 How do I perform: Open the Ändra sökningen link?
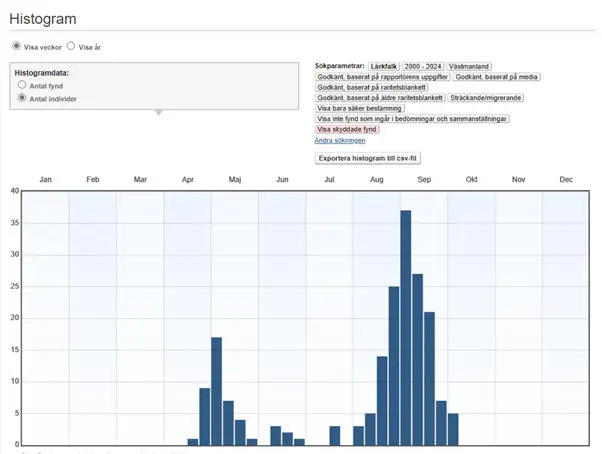pos(339,140)
